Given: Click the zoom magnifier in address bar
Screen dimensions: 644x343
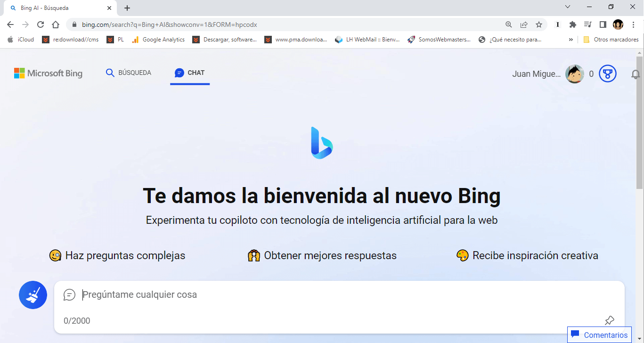Looking at the screenshot, I should point(509,24).
